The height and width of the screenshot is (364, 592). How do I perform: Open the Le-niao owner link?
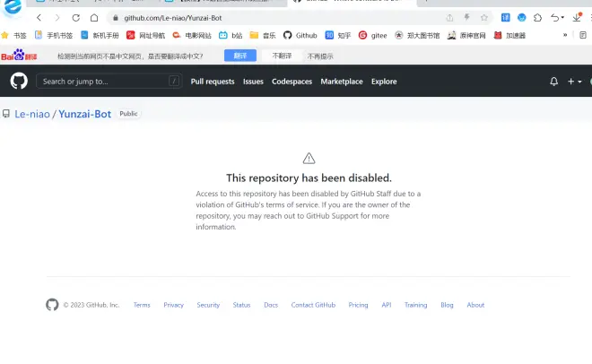(32, 115)
